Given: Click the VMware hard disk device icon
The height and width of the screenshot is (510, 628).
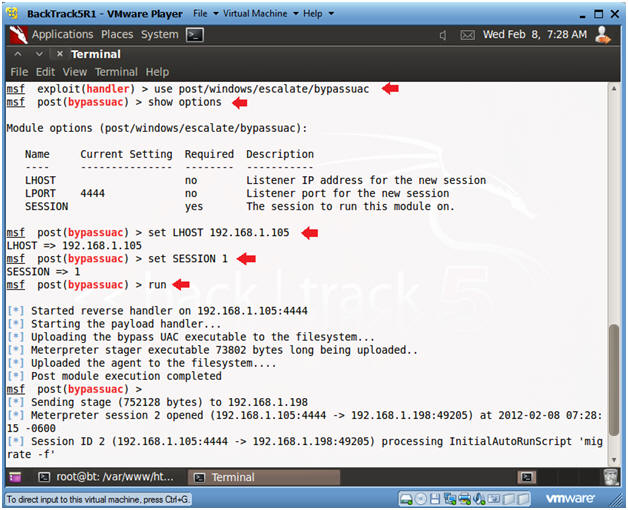Looking at the screenshot, I should tap(406, 499).
